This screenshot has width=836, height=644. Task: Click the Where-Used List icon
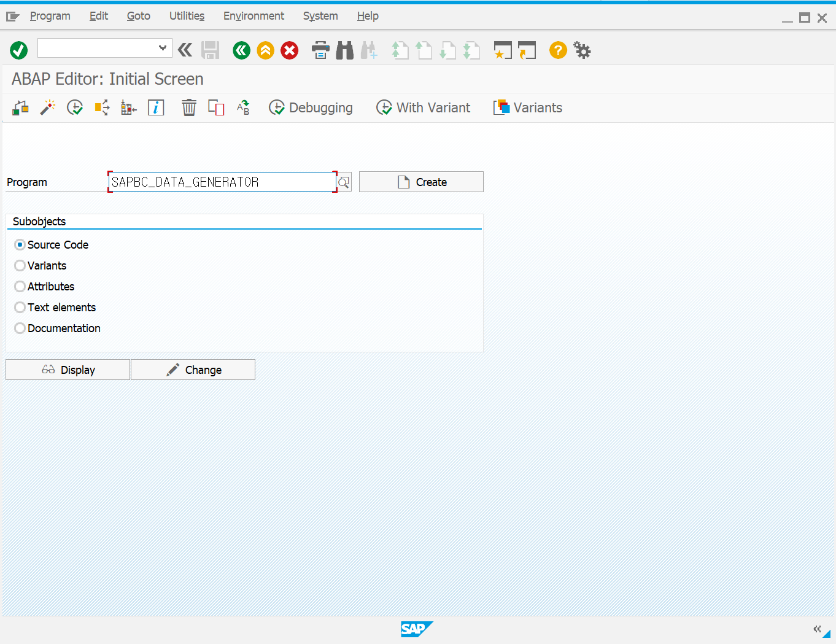pyautogui.click(x=102, y=108)
